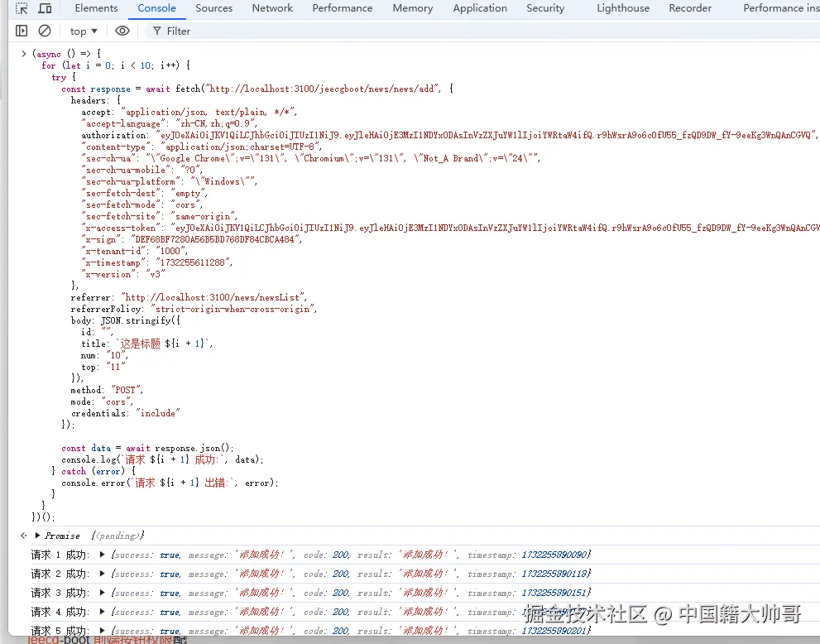
Task: Expand the Promise {<pending>} result
Action: click(x=38, y=536)
